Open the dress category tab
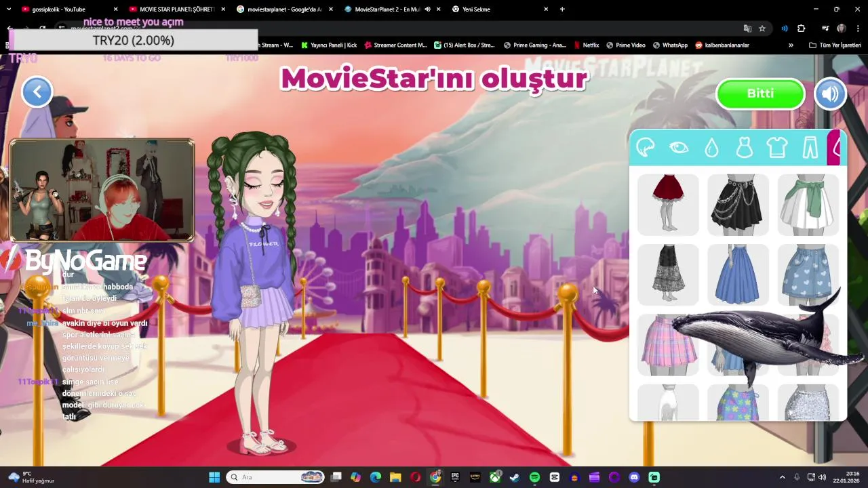This screenshot has height=488, width=868. (744, 147)
